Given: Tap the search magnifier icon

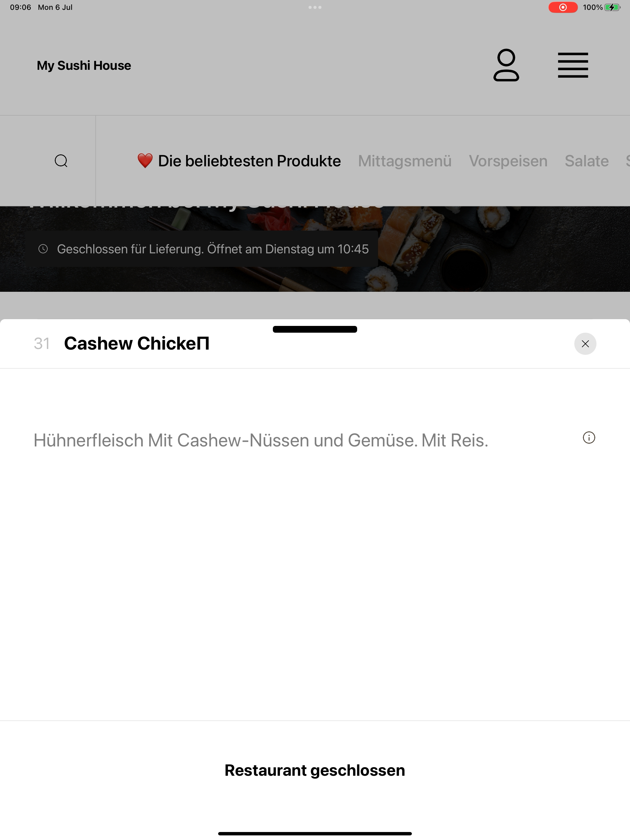Looking at the screenshot, I should [x=61, y=161].
